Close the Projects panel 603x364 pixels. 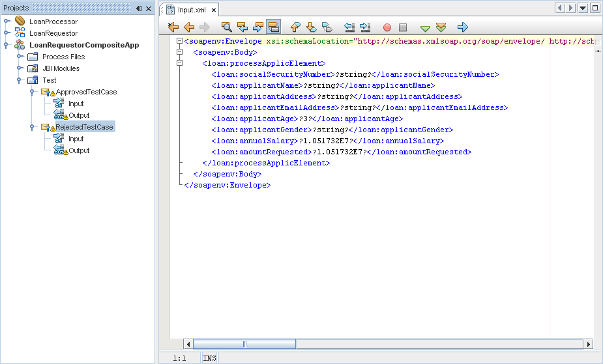(x=149, y=8)
